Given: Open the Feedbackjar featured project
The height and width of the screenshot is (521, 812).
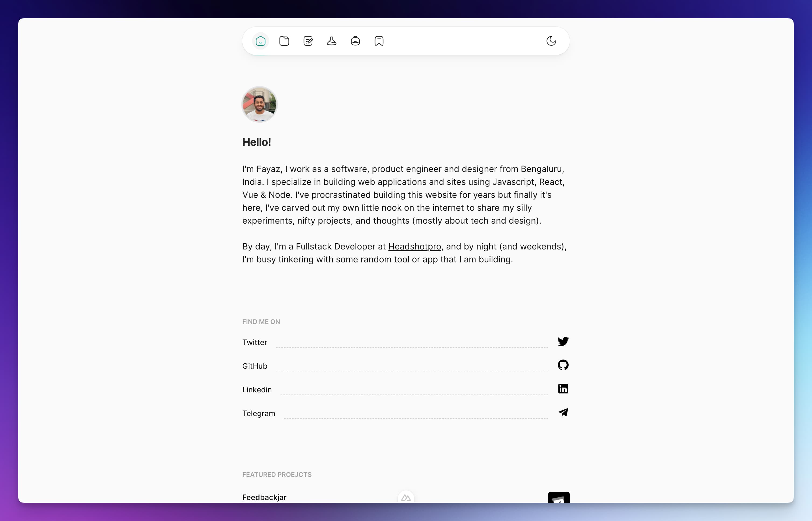Looking at the screenshot, I should point(264,497).
